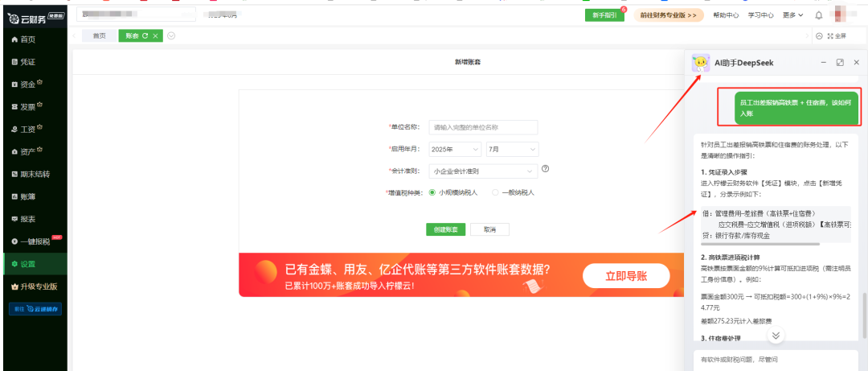Minimize the AI助手DeepSeek panel

(x=823, y=63)
